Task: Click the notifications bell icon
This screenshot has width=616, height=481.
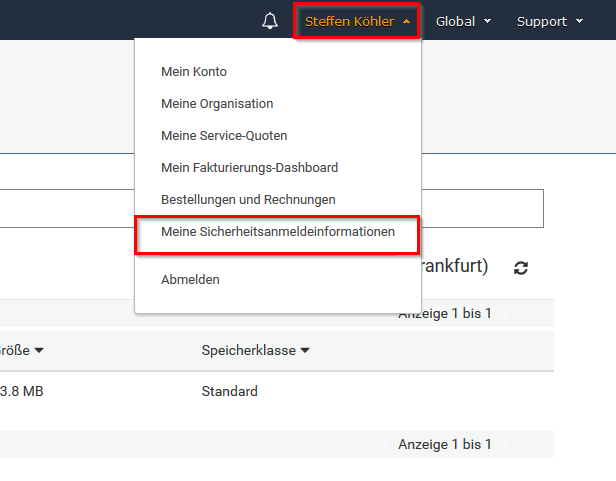Action: (x=269, y=21)
